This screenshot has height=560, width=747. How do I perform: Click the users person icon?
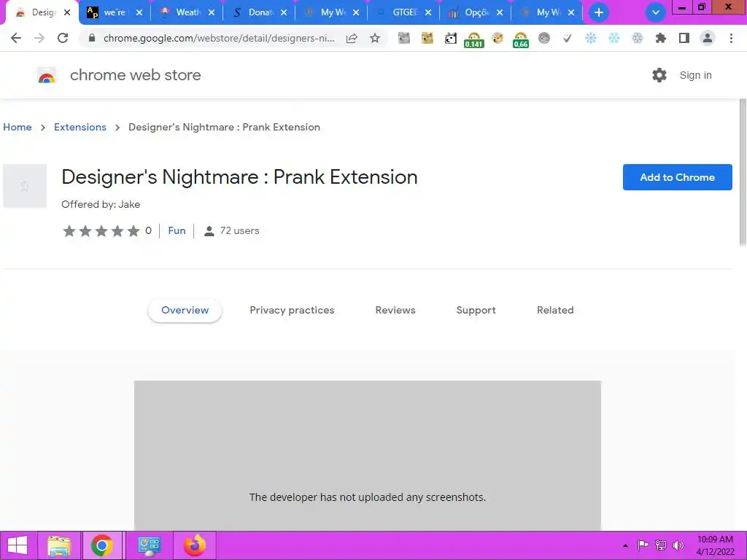pyautogui.click(x=209, y=231)
